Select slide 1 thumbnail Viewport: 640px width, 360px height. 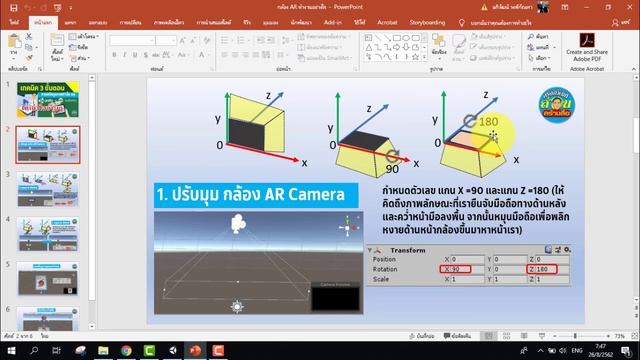click(48, 100)
